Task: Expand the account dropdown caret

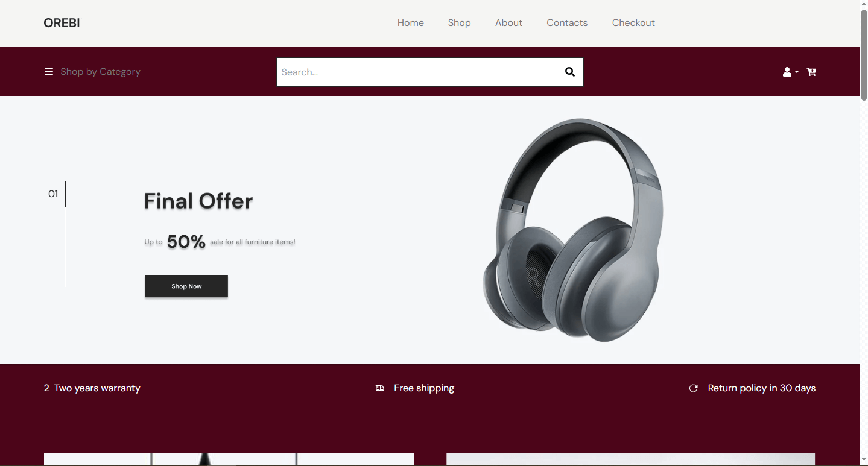Action: point(797,72)
